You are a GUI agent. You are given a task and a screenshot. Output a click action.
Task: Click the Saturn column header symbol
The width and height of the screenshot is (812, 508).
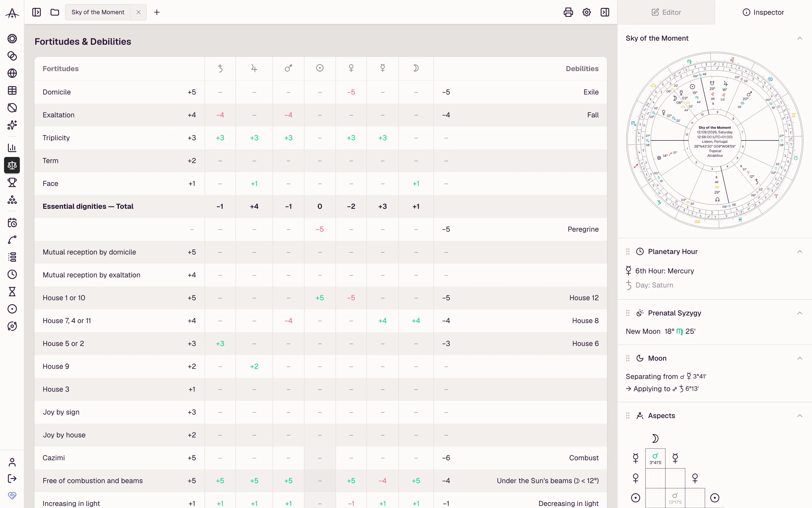220,69
